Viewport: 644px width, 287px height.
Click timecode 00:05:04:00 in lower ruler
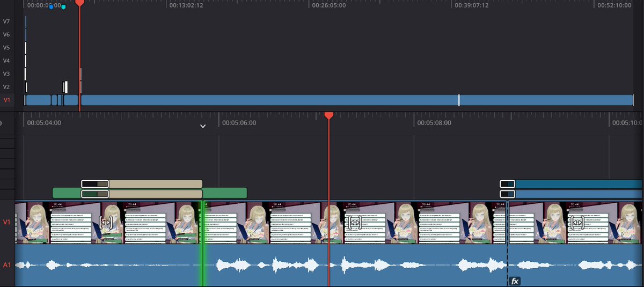pos(44,122)
